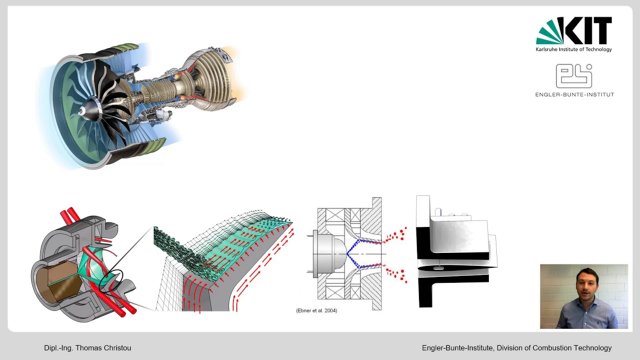The image size is (640, 360).
Task: Click the KIT logo
Action: pyautogui.click(x=574, y=34)
